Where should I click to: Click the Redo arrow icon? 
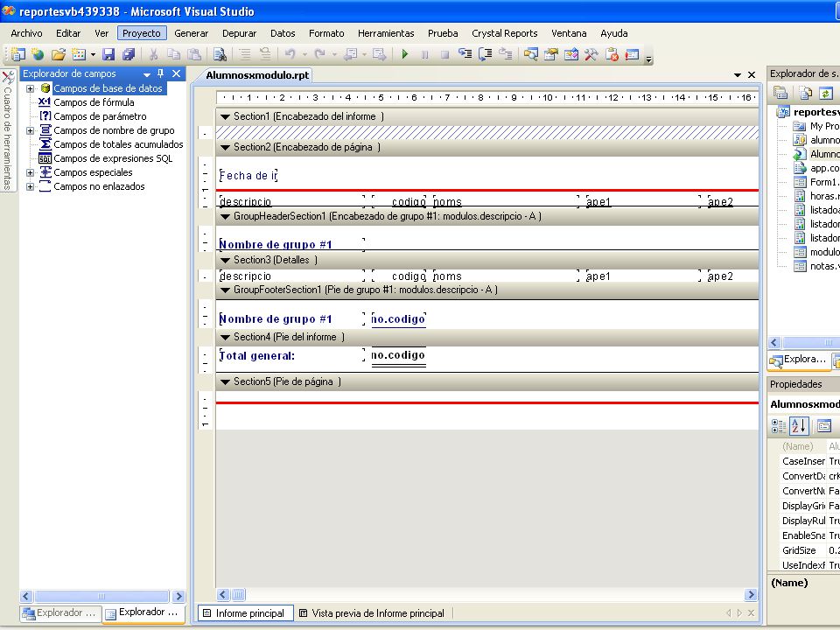tap(320, 54)
